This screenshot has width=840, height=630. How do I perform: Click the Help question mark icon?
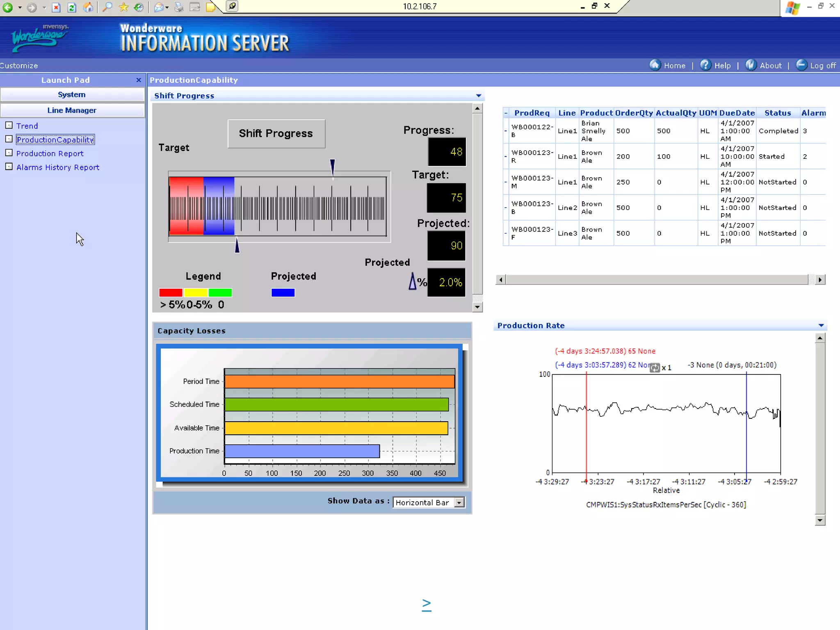tap(705, 65)
